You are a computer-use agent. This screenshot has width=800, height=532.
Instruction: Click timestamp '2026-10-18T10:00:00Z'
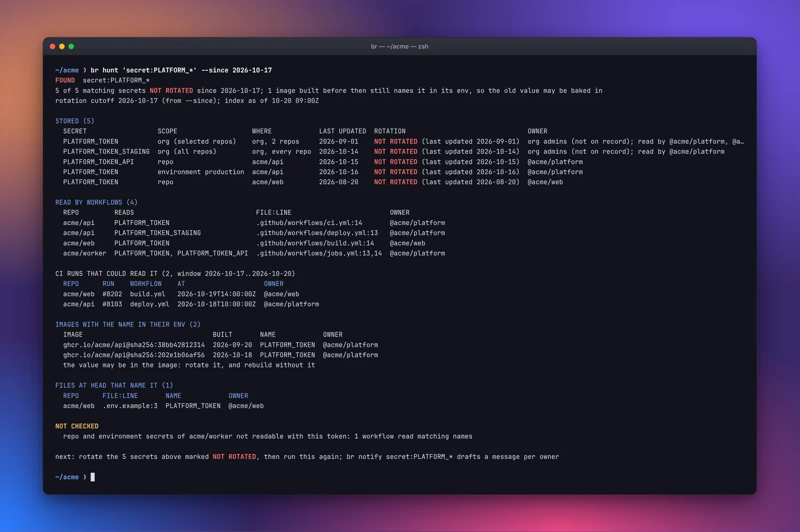(217, 305)
